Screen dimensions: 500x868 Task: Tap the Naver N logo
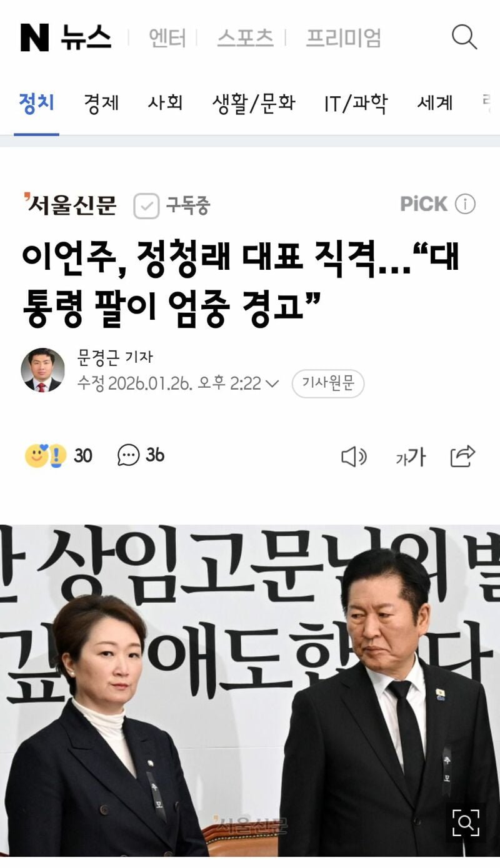(x=34, y=37)
